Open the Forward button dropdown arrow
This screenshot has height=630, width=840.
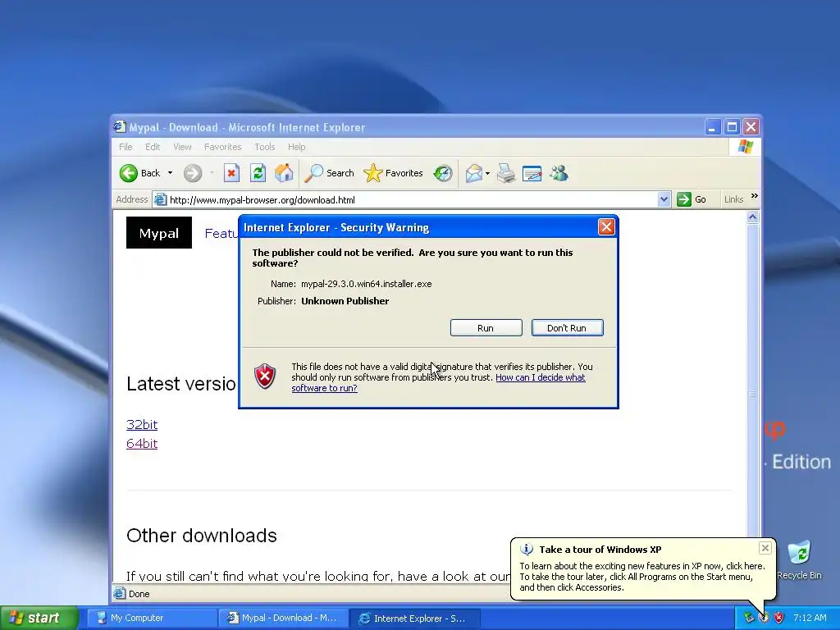click(x=212, y=173)
